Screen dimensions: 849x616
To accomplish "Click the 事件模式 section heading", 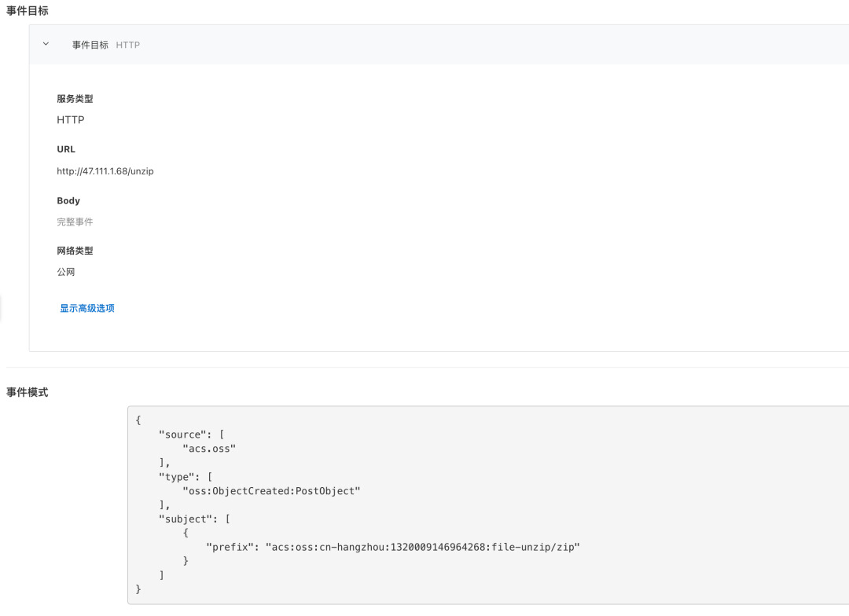I will click(x=28, y=392).
